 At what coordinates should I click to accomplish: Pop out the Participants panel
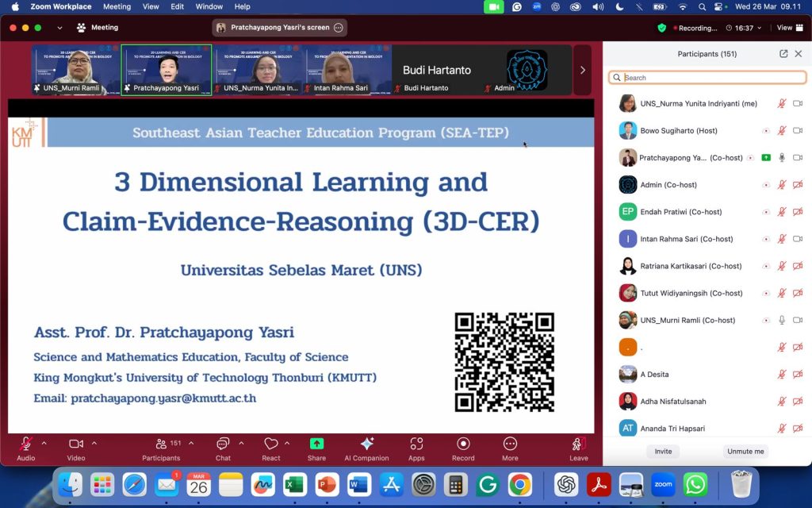tap(783, 54)
